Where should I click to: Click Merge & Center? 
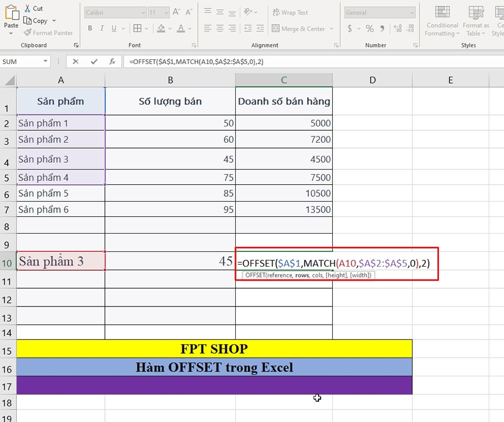pyautogui.click(x=298, y=28)
